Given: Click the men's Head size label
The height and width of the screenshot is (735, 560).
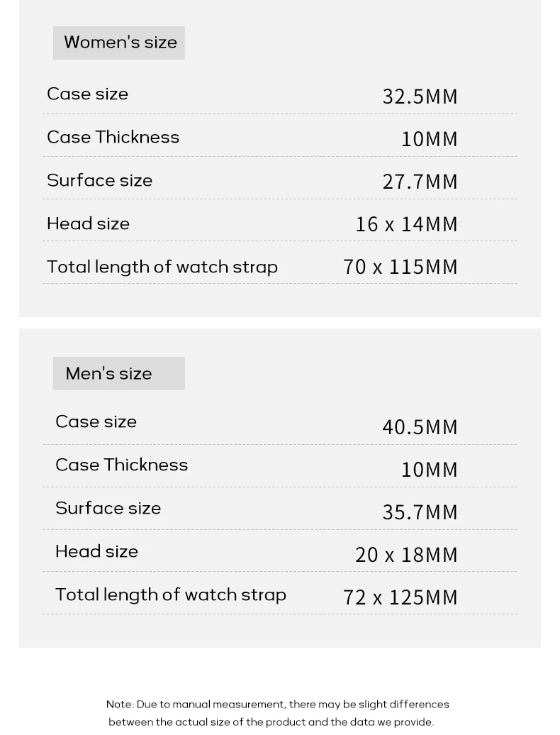Looking at the screenshot, I should pyautogui.click(x=96, y=552).
